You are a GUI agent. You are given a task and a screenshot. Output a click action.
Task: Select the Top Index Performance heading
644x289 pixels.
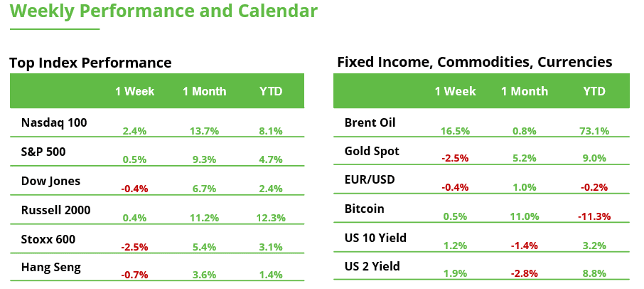(x=90, y=63)
